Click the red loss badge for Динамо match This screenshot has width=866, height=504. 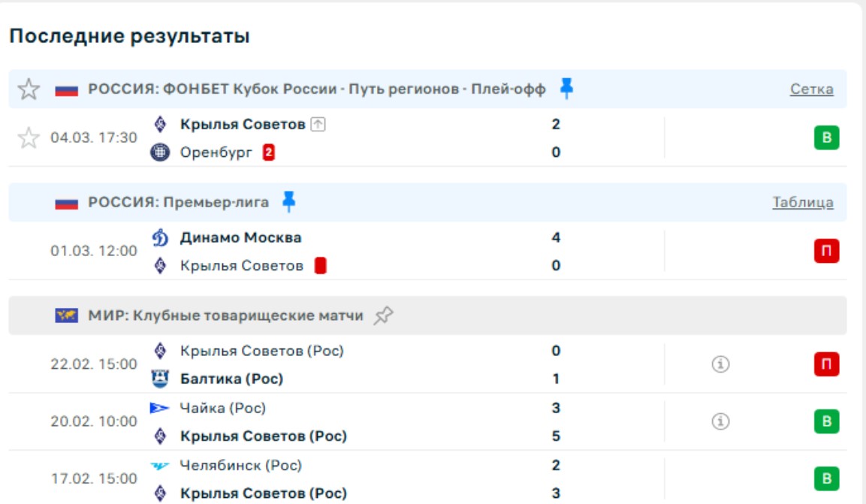pos(826,252)
